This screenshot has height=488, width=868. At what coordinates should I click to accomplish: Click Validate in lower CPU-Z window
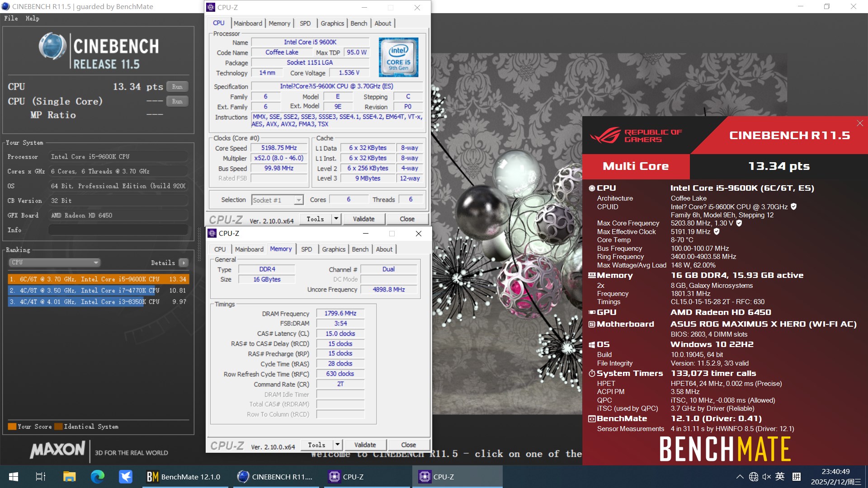[365, 445]
